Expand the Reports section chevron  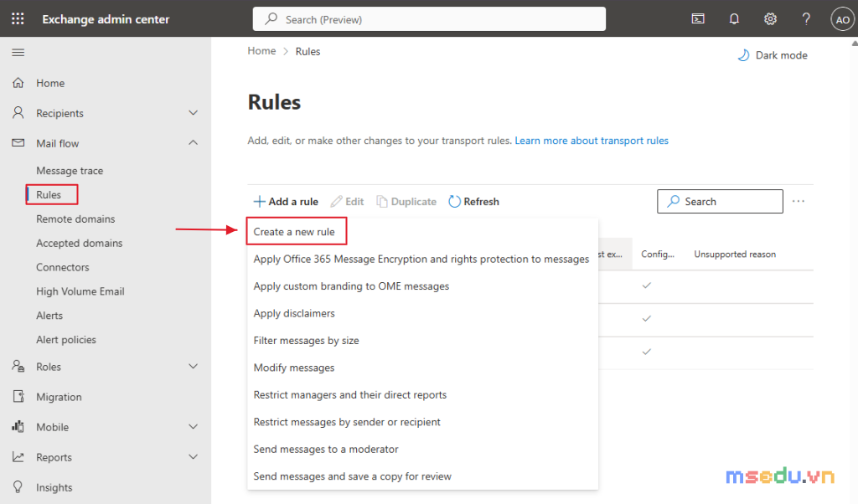194,456
